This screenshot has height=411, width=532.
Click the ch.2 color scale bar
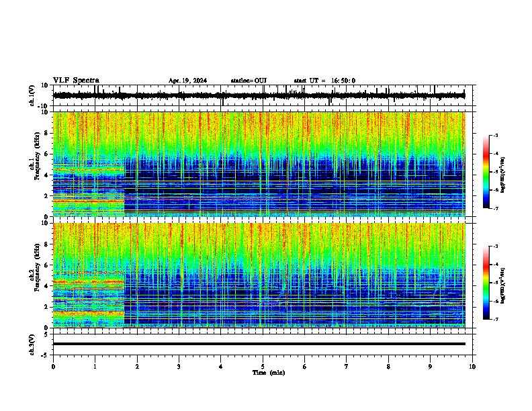pyautogui.click(x=486, y=283)
